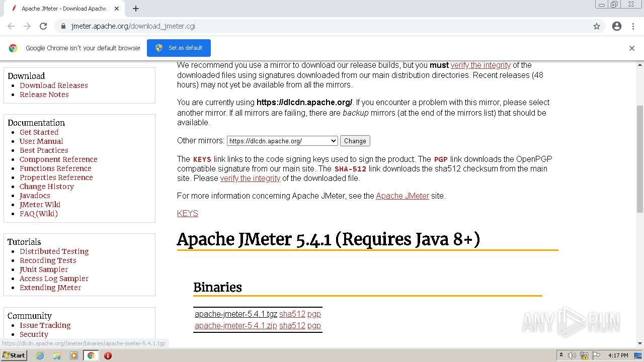Open sha512 link for the tgz file
The height and width of the screenshot is (362, 644).
click(292, 314)
